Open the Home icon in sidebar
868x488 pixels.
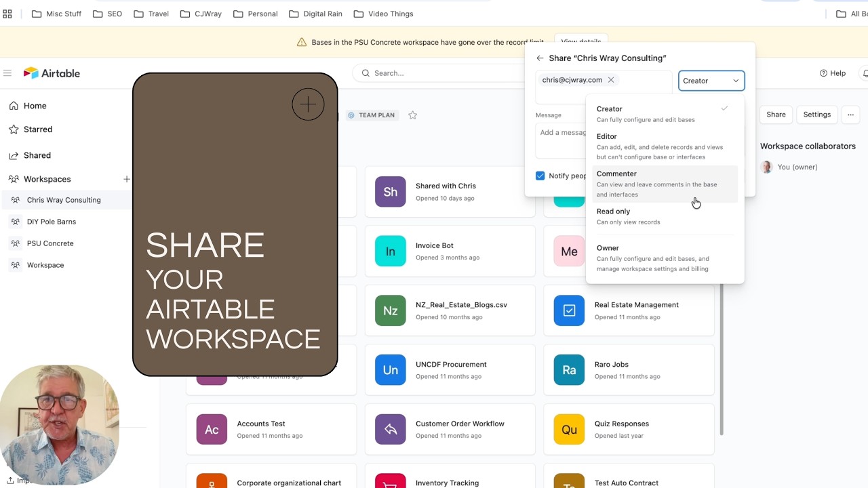coord(14,106)
